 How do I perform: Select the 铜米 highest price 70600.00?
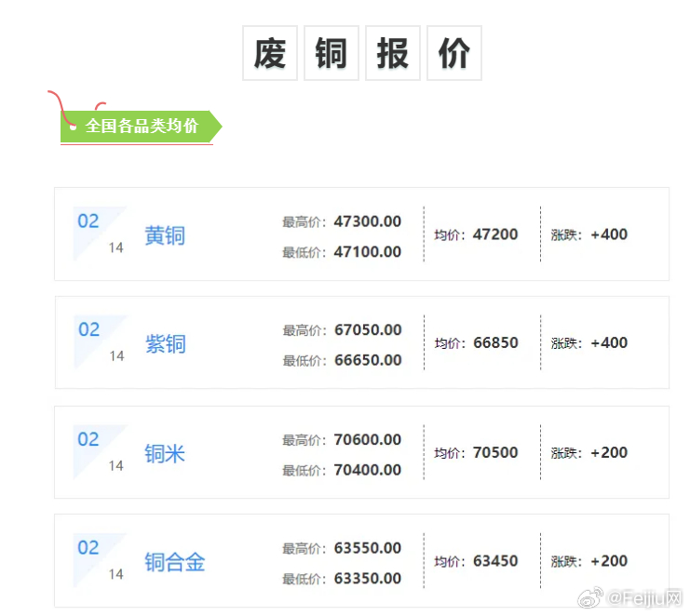[368, 439]
